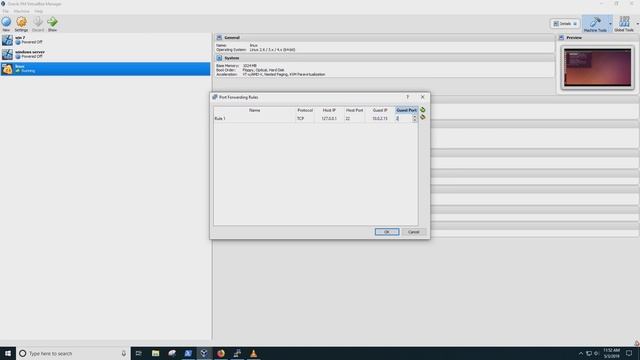This screenshot has width=640, height=360.
Task: Expand the Global Tools dropdown arrow
Action: coord(637,24)
